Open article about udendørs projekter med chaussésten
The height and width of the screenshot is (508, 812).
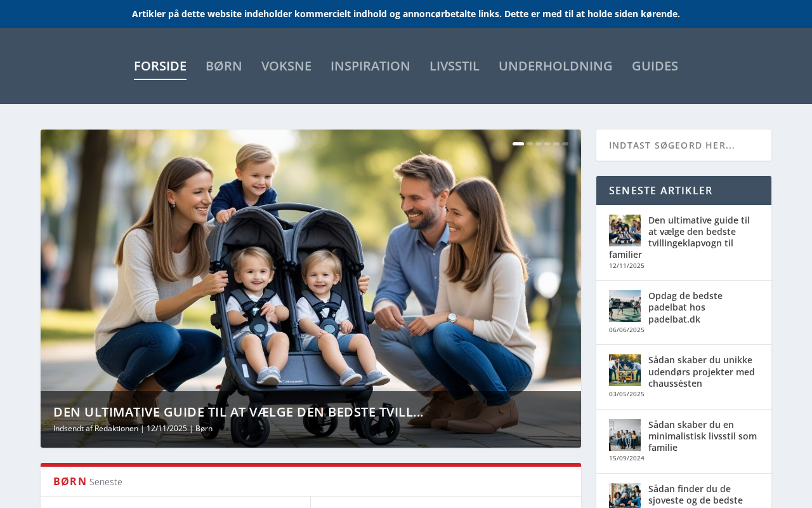(702, 371)
